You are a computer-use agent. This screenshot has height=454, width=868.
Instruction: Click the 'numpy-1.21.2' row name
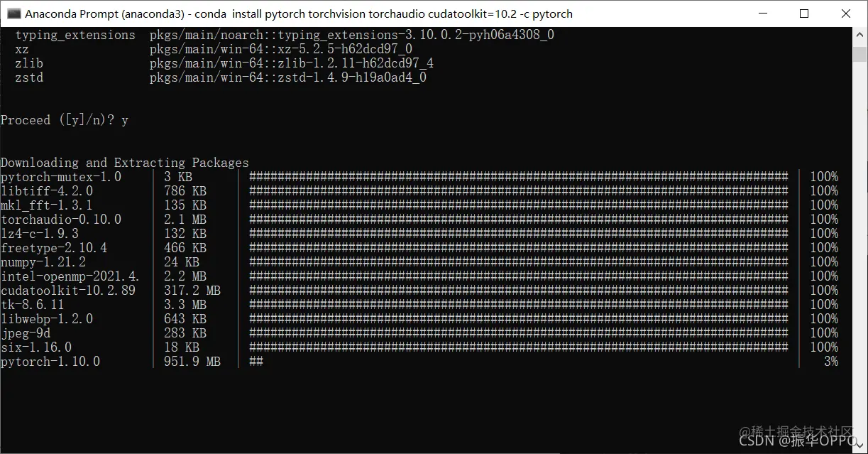pyautogui.click(x=43, y=262)
